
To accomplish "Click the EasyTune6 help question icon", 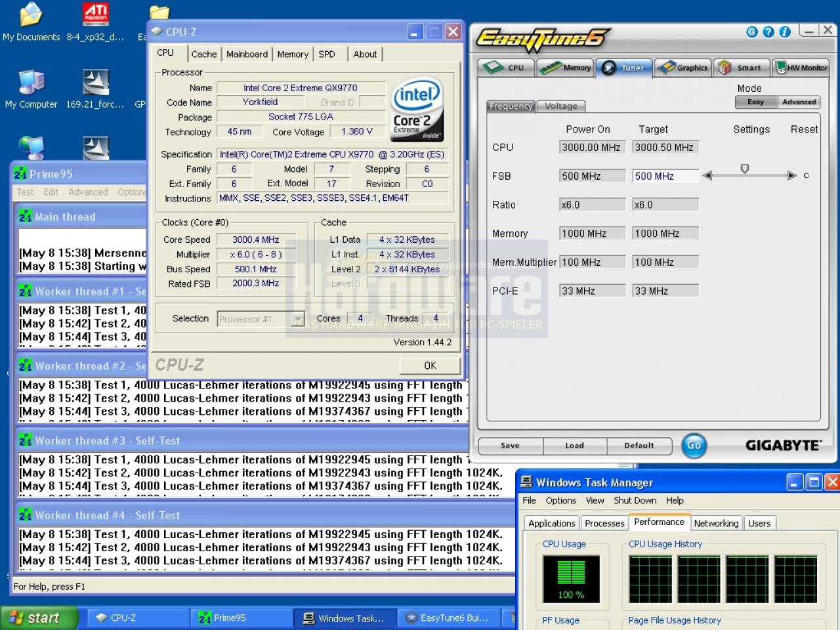I will 768,31.
